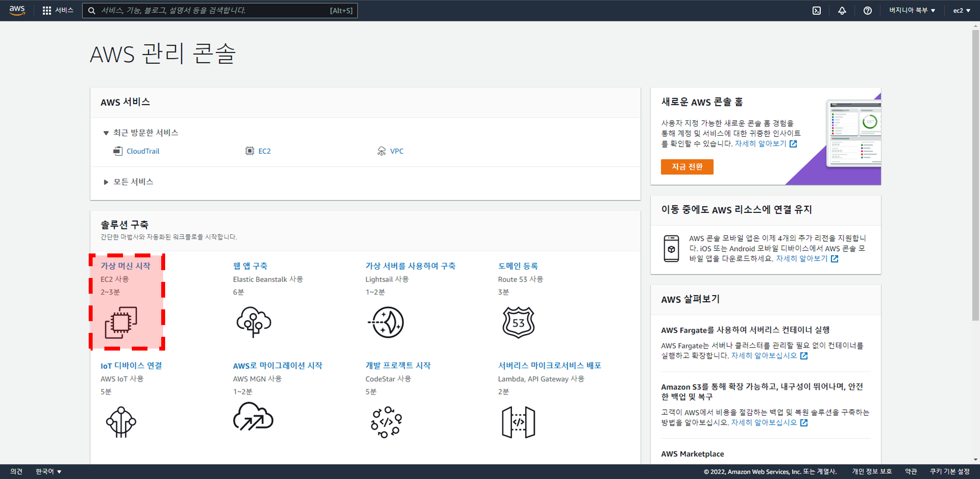Click the scrollbar down arrow
This screenshot has width=980, height=479.
[976, 460]
